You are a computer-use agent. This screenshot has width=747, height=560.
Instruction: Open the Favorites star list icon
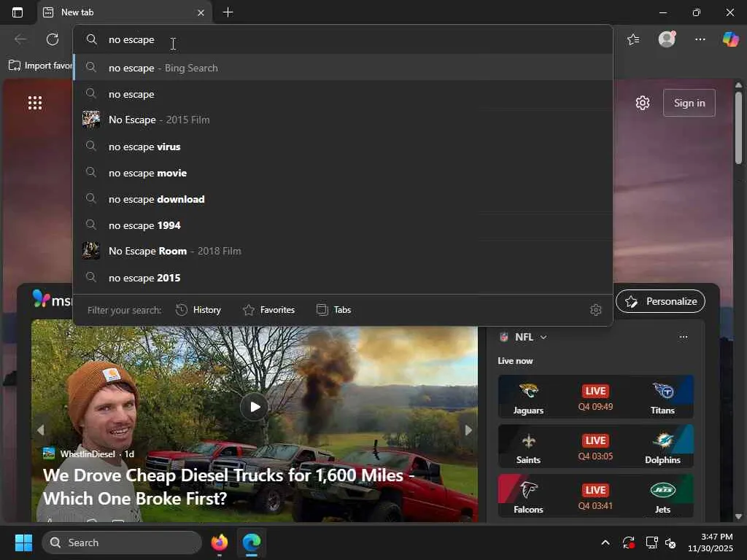[x=633, y=39]
